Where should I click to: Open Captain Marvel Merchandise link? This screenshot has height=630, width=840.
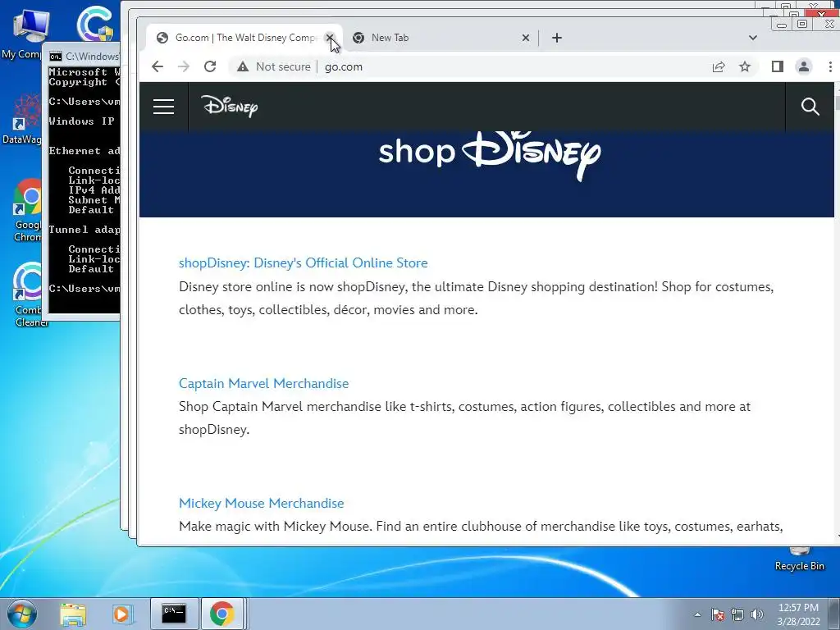coord(263,384)
